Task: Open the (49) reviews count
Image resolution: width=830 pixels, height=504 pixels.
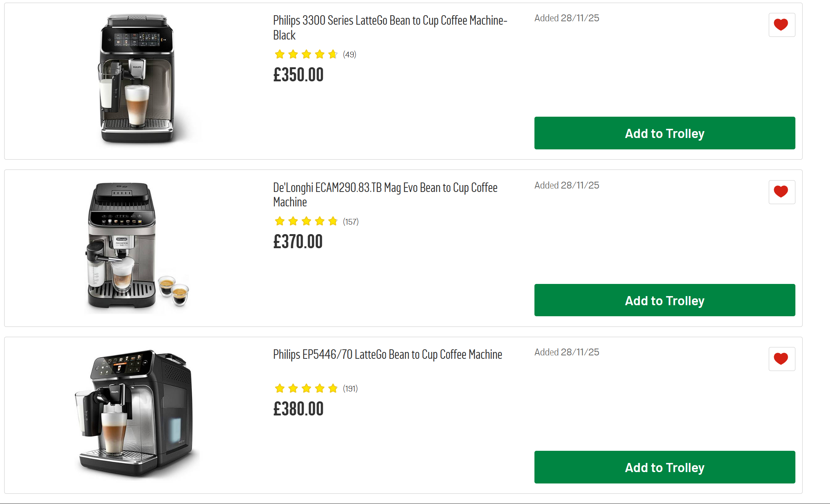Action: pos(349,55)
